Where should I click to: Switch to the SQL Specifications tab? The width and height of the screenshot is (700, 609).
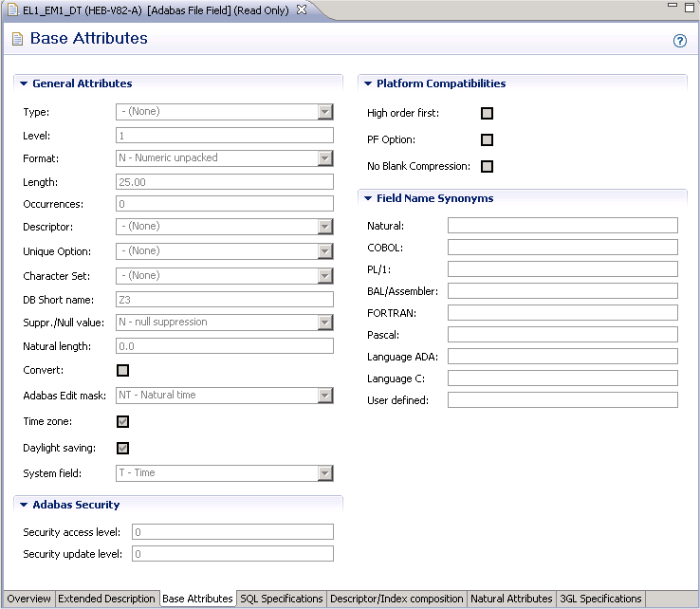282,600
